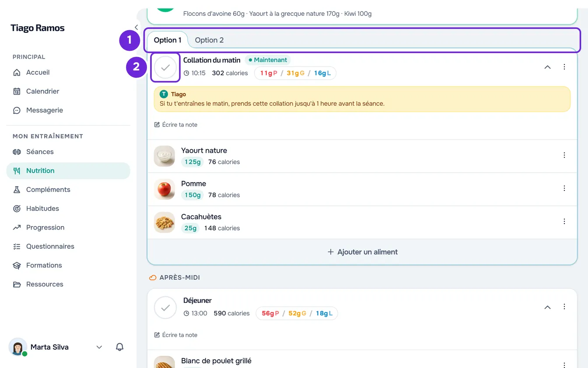
Task: Collapse the Déjeuner meal card
Action: pos(547,307)
